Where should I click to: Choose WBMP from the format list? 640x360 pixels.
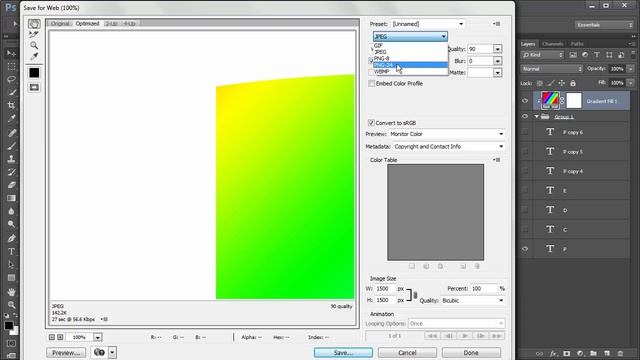pyautogui.click(x=410, y=71)
